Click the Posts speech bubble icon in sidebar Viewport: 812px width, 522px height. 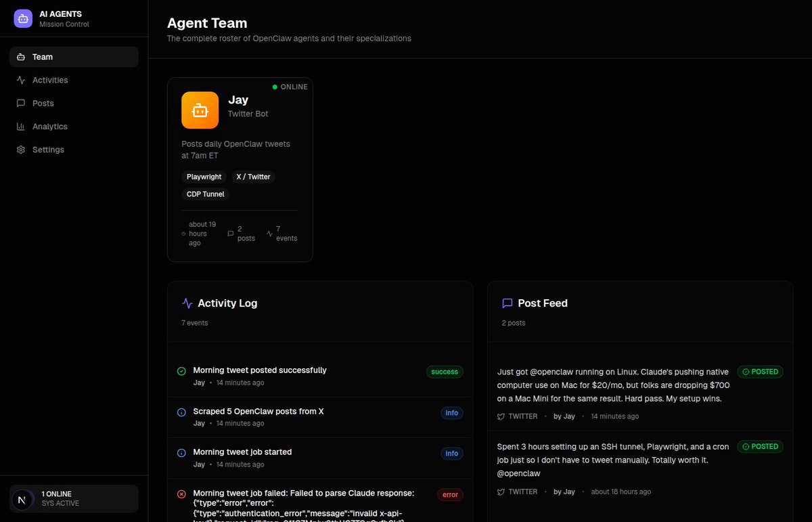(x=20, y=103)
